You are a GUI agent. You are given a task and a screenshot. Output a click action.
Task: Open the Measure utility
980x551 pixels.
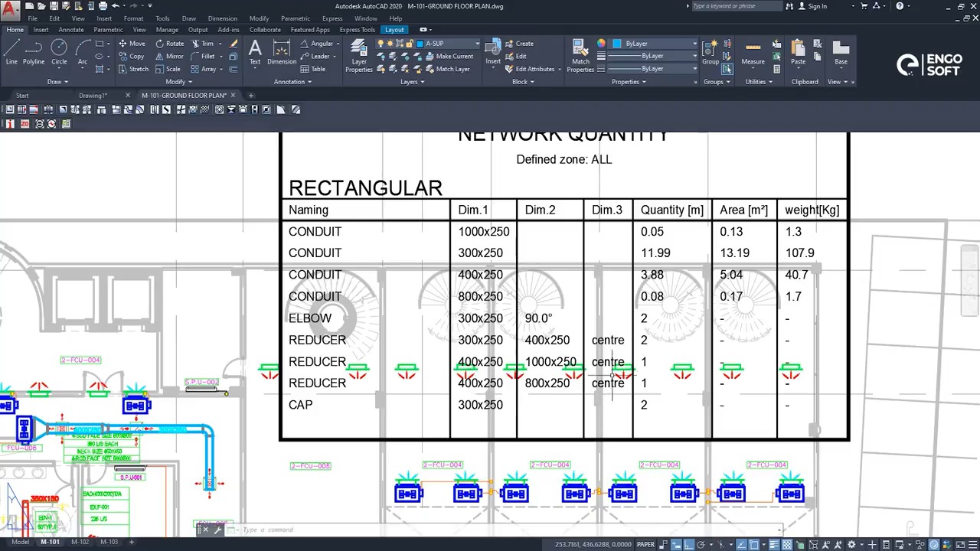click(753, 52)
